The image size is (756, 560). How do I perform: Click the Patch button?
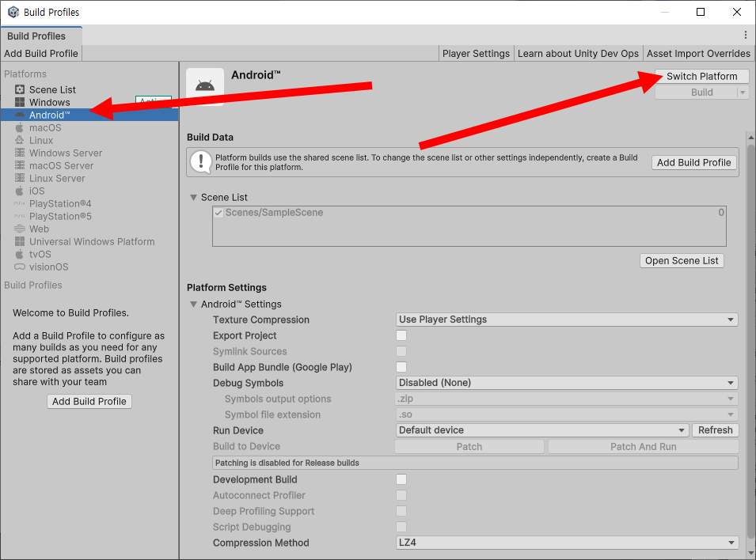469,447
